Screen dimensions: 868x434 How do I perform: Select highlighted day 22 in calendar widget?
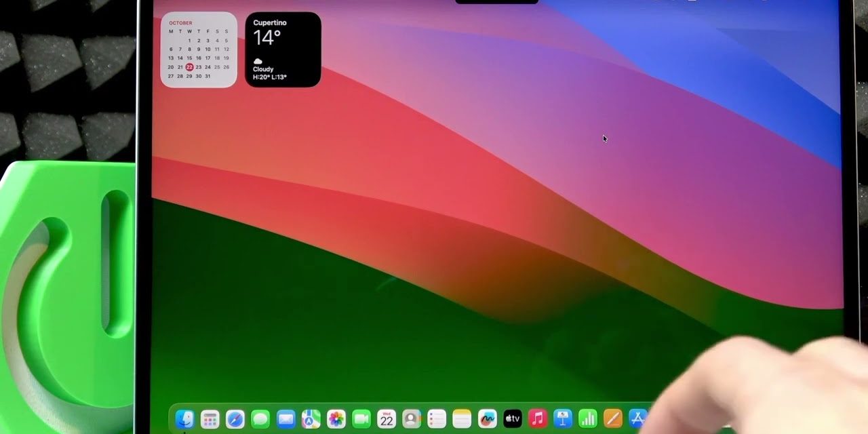189,67
